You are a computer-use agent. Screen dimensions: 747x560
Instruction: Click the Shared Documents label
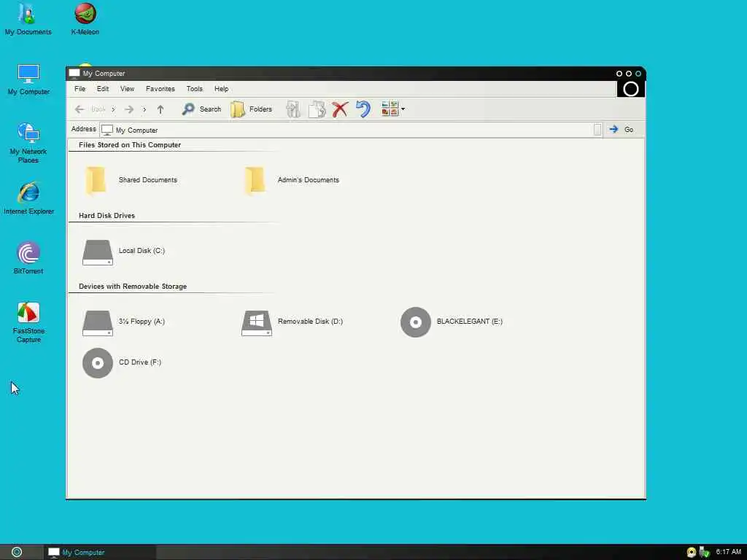147,180
